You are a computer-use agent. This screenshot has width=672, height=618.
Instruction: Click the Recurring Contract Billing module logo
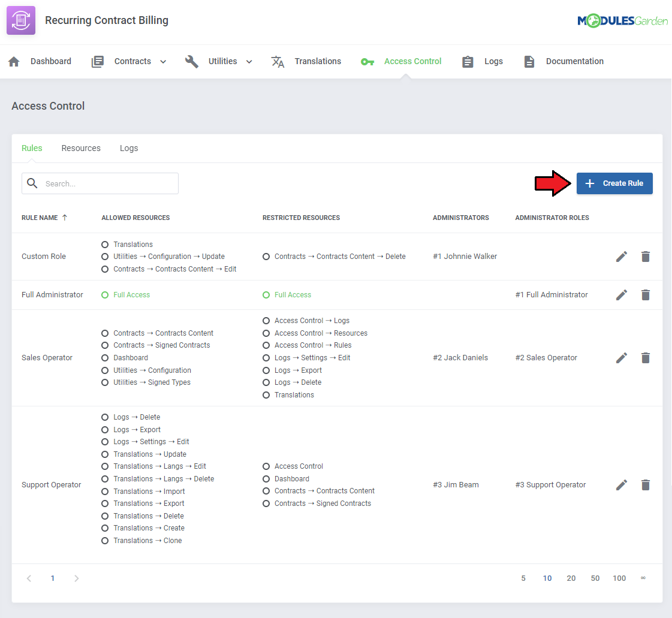point(21,20)
